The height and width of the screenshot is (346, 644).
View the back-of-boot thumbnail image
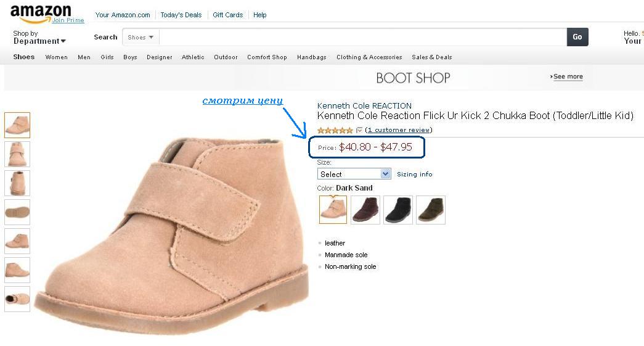(17, 183)
